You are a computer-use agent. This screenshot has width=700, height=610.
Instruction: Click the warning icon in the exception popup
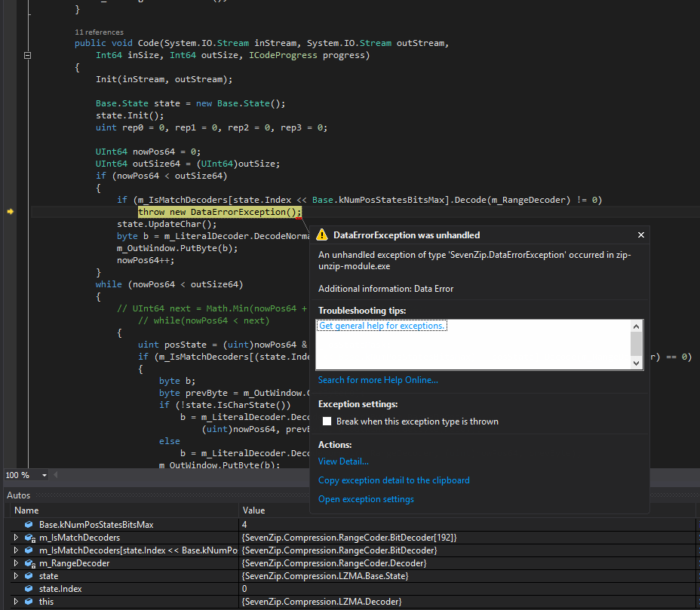pyautogui.click(x=322, y=234)
